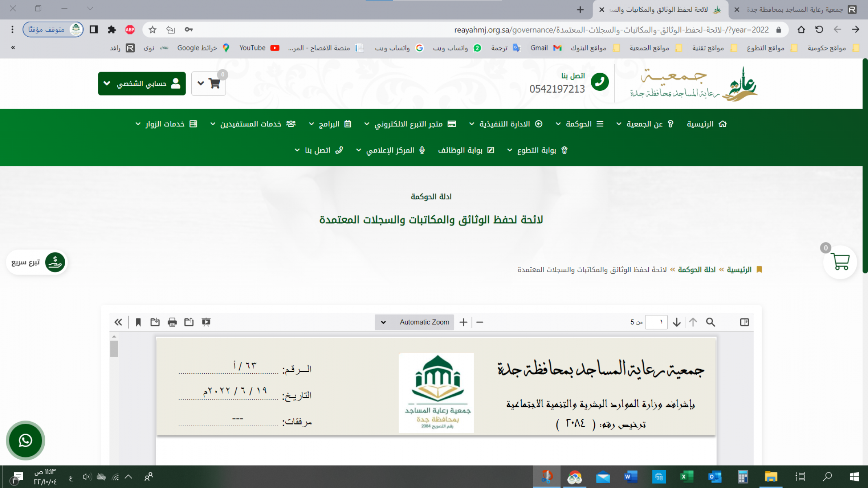
Task: Bookmark this page with star icon
Action: pyautogui.click(x=153, y=29)
